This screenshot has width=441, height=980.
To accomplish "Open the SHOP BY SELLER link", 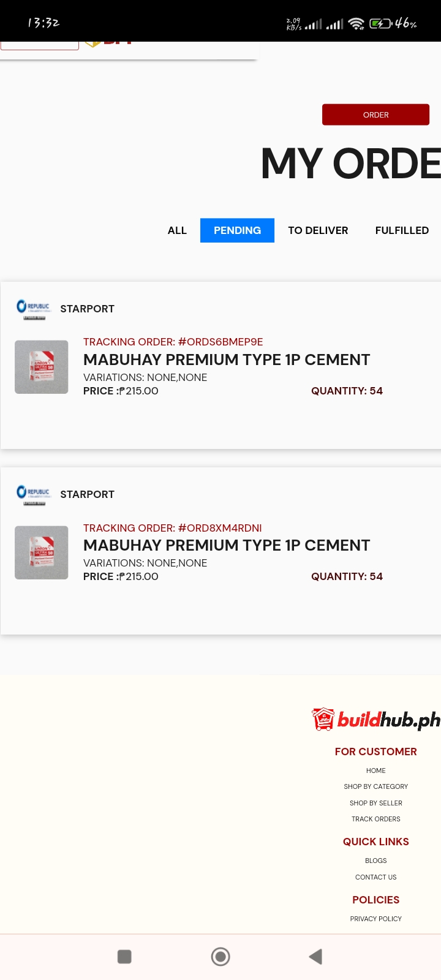I will [376, 803].
